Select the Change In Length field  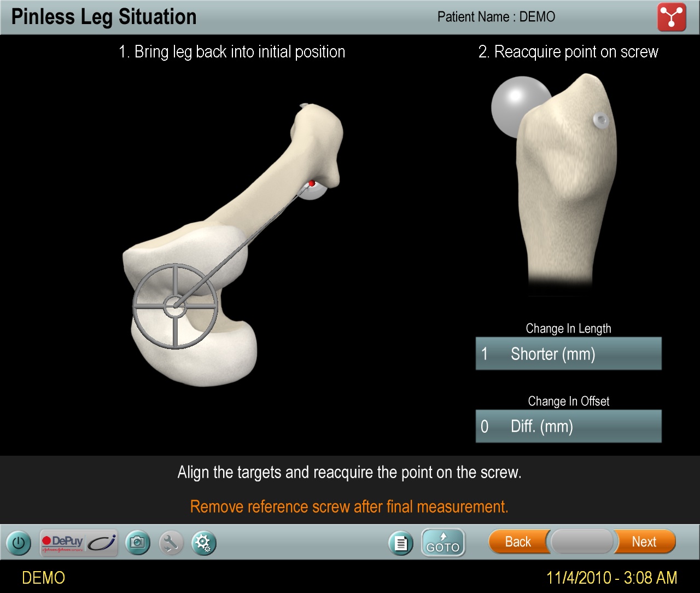(x=569, y=353)
